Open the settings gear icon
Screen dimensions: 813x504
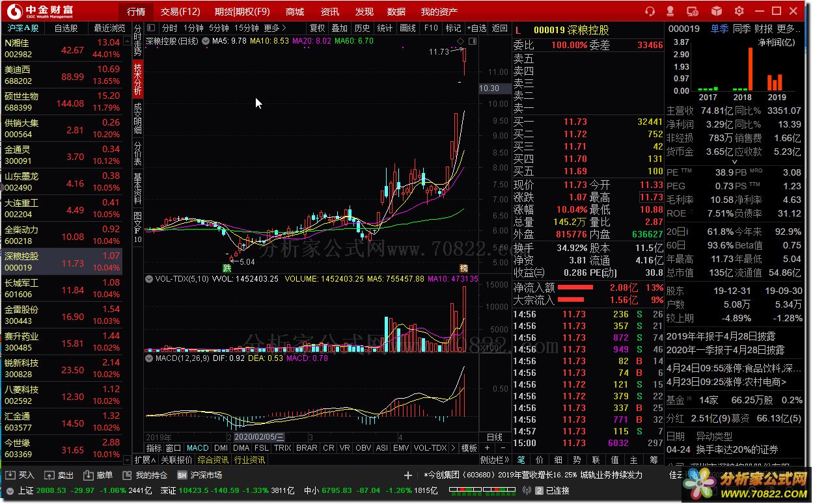click(x=739, y=11)
